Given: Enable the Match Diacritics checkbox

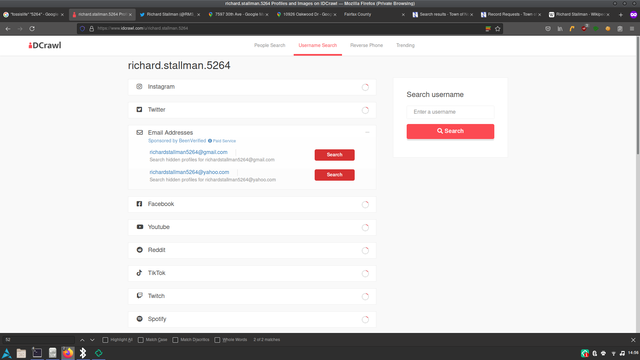Looking at the screenshot, I should tap(175, 340).
